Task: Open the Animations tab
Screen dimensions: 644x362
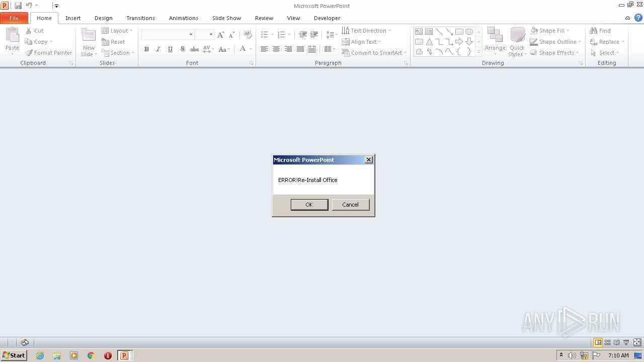Action: [x=184, y=18]
